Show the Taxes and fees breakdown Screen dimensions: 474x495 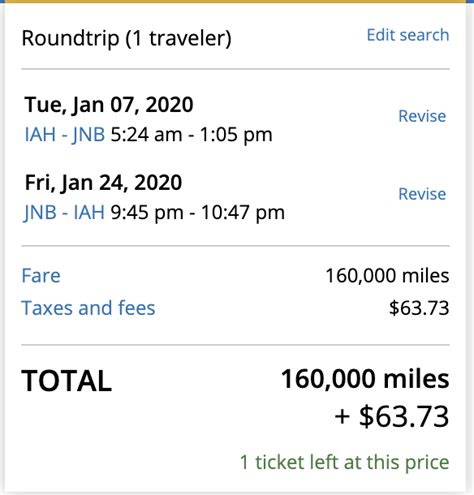pyautogui.click(x=88, y=308)
